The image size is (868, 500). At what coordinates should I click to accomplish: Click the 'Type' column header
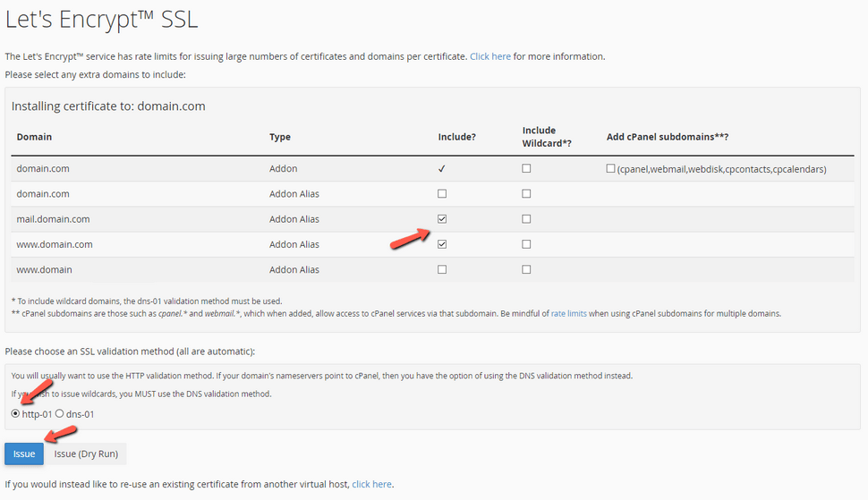pos(280,137)
